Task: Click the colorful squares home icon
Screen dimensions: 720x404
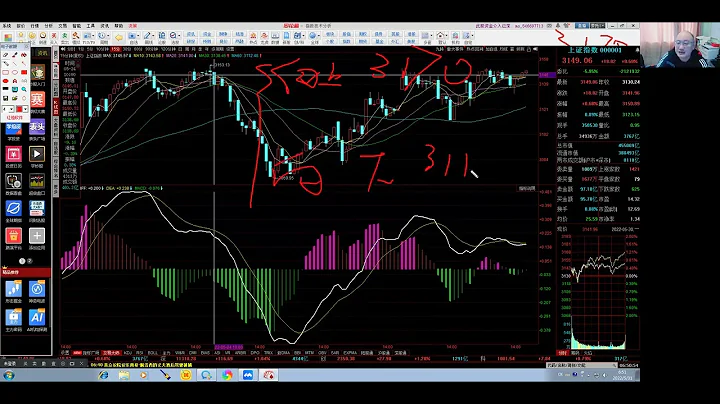Action: (8, 37)
